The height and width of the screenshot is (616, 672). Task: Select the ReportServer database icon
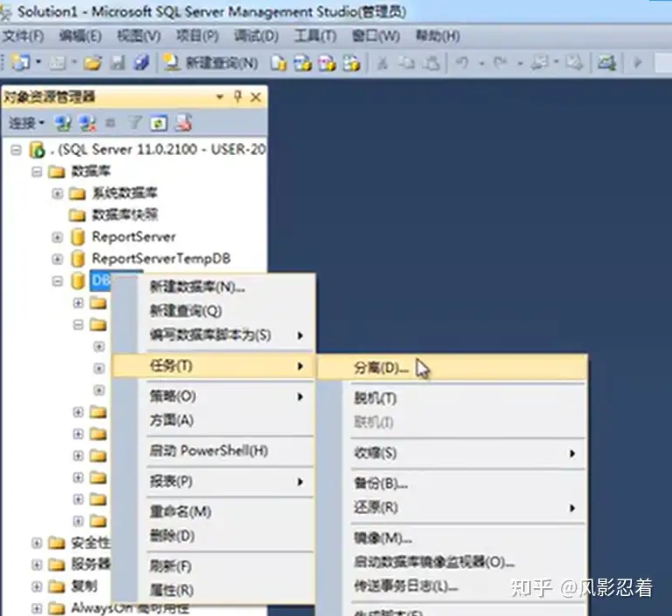[78, 237]
